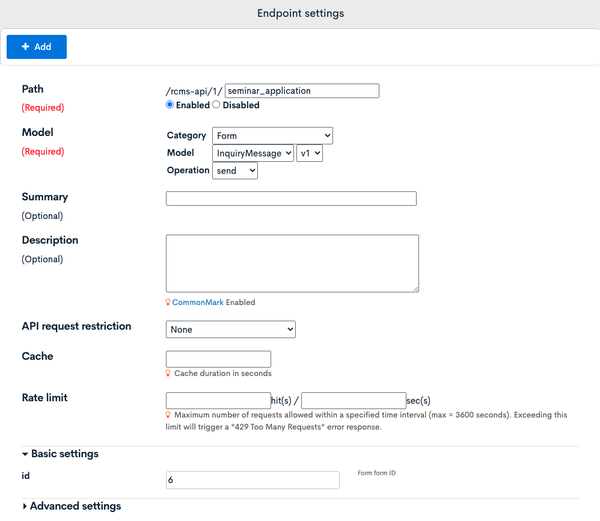The image size is (600, 521).
Task: Click the Rate limit label
Action: pyautogui.click(x=44, y=398)
